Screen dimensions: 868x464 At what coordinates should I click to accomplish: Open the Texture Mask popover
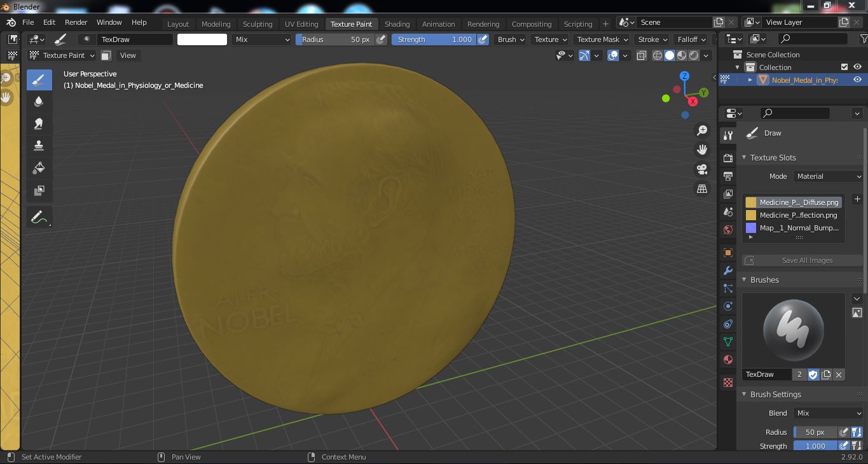(602, 39)
